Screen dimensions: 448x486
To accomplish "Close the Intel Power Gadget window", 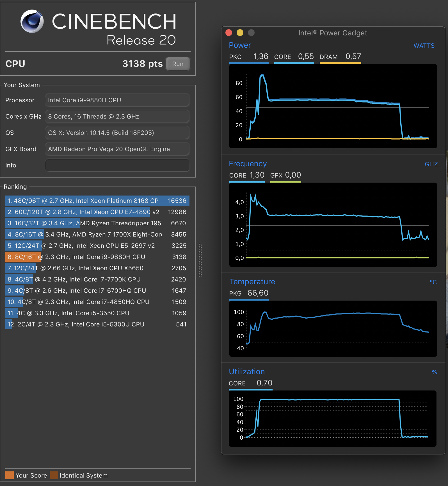I will (x=229, y=33).
